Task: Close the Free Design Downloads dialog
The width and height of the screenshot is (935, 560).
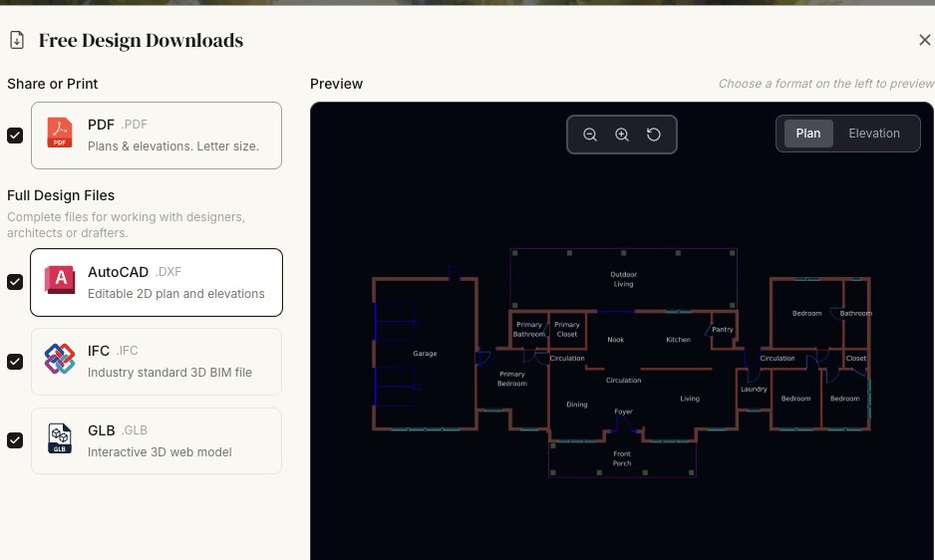Action: (x=925, y=40)
